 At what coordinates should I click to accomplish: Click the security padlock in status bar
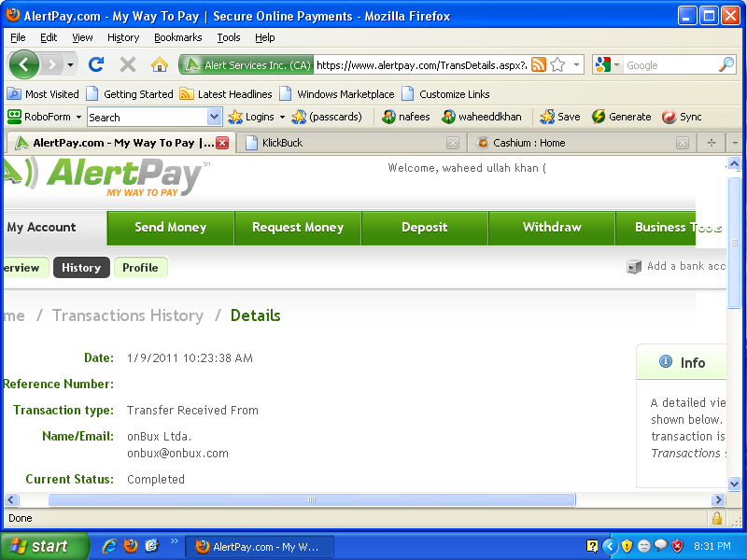tap(716, 518)
